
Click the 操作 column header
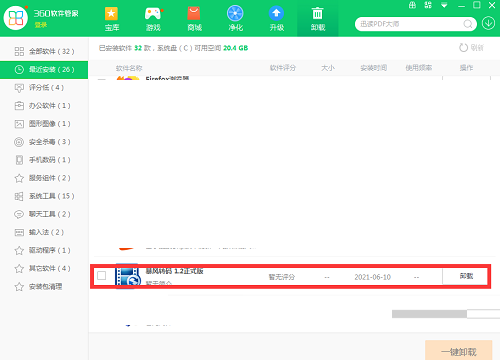point(466,68)
